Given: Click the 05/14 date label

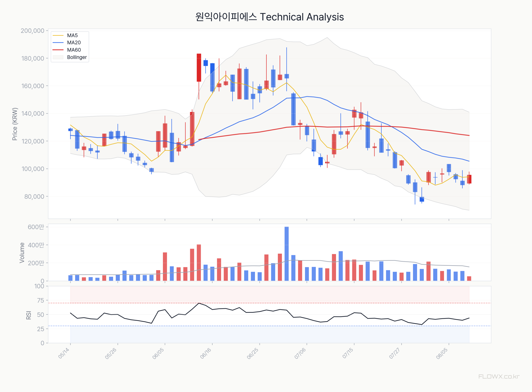Looking at the screenshot, I should click(64, 353).
